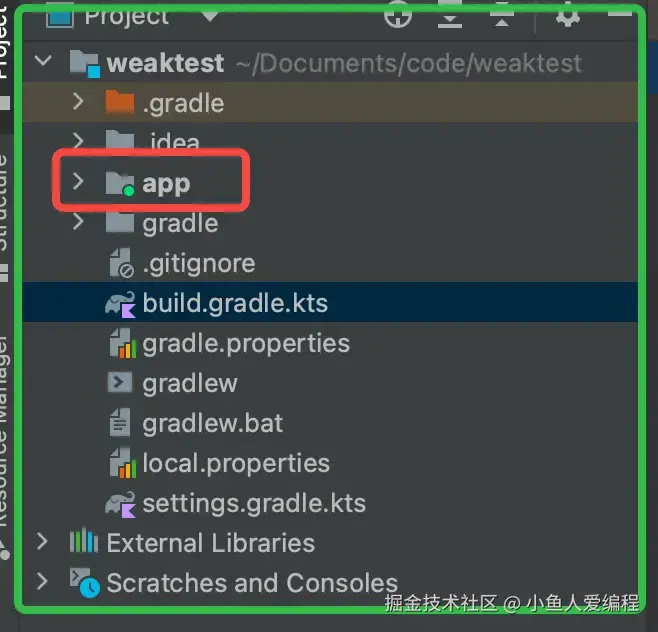Image resolution: width=658 pixels, height=632 pixels.
Task: Select the gradle.properties file
Action: click(x=245, y=343)
